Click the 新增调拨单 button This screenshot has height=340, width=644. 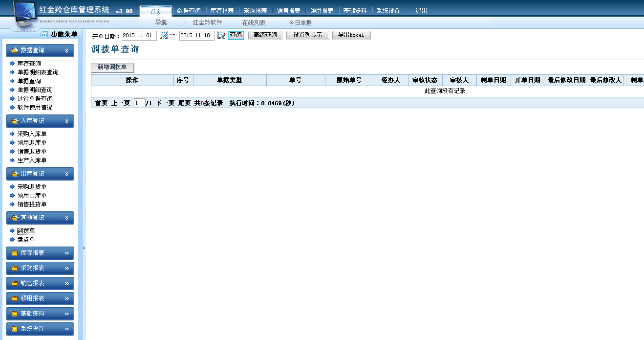[112, 68]
